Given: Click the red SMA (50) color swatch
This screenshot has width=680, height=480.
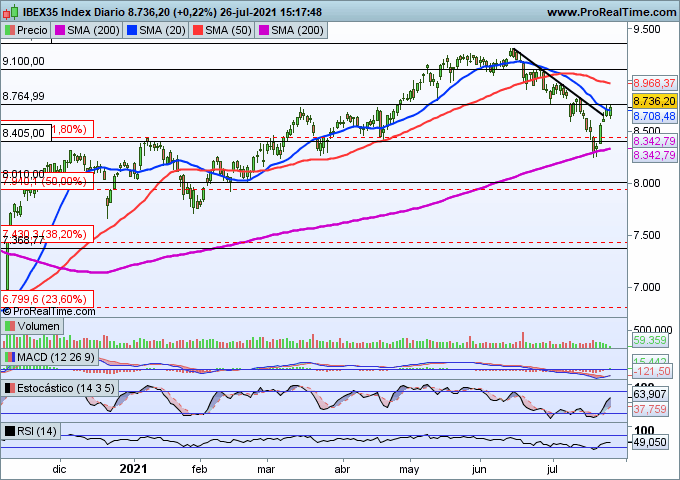Looking at the screenshot, I should pyautogui.click(x=198, y=30).
